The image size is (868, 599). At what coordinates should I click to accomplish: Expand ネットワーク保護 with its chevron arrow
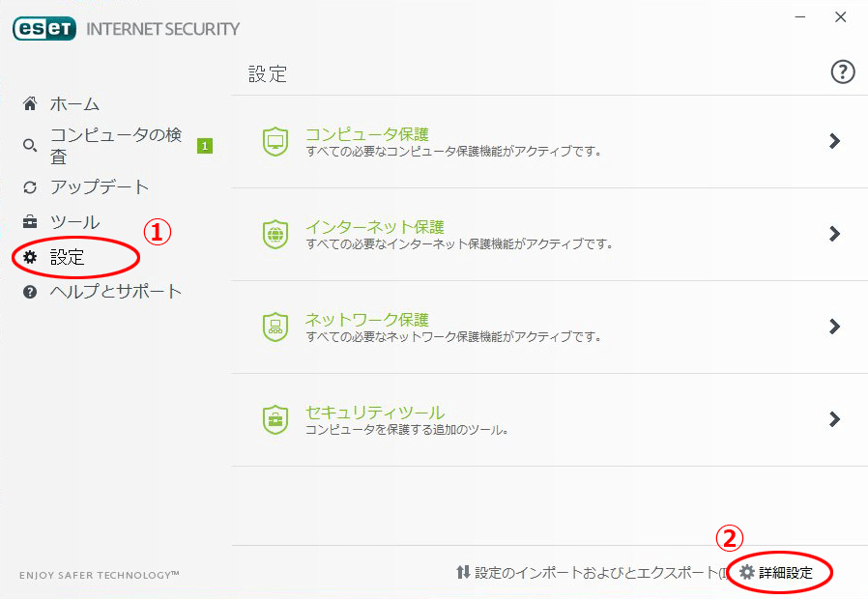point(835,327)
